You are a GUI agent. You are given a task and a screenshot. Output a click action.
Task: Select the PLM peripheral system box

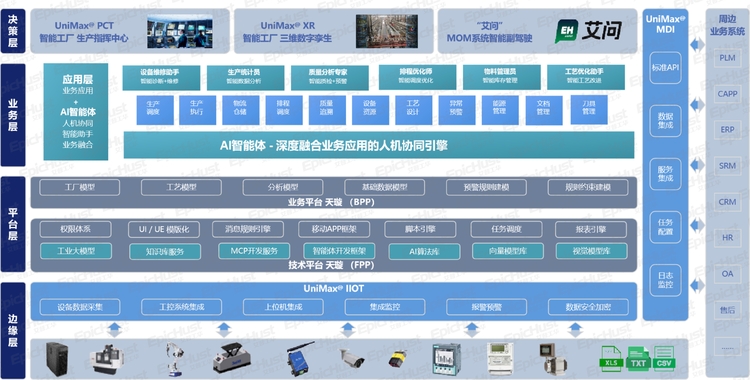pos(728,58)
